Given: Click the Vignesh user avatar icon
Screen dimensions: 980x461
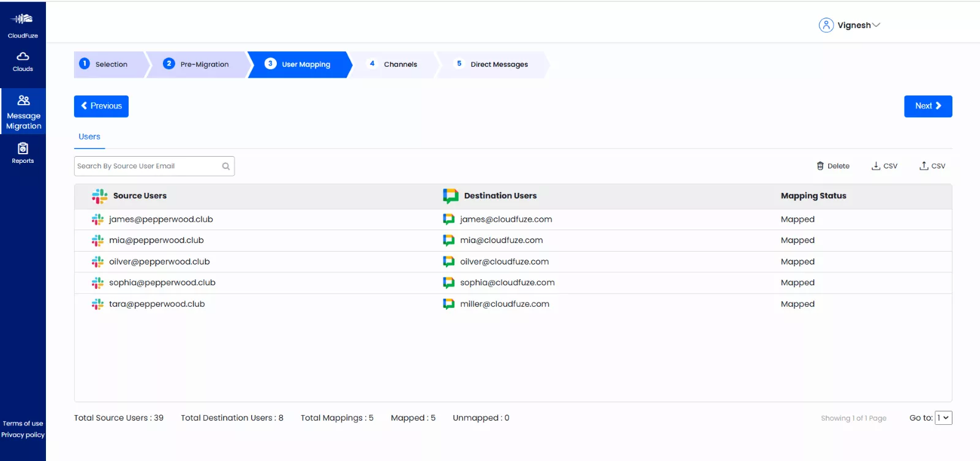Looking at the screenshot, I should (826, 25).
